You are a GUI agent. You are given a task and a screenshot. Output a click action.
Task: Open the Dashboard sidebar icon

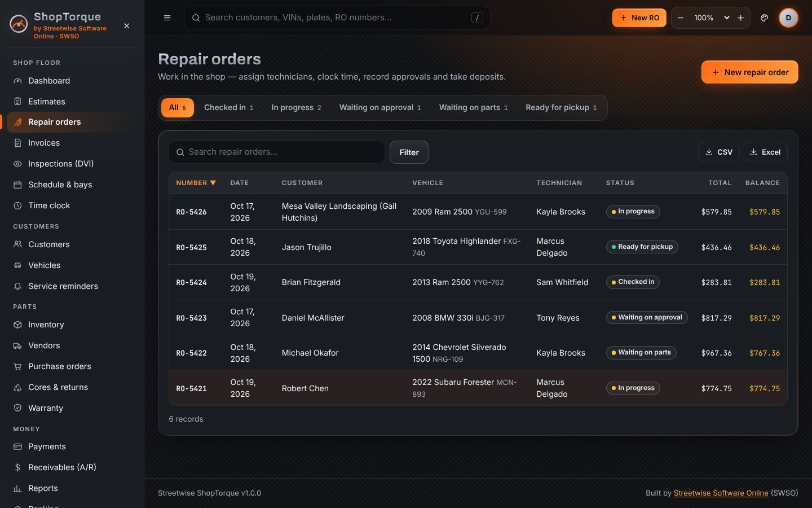[17, 81]
